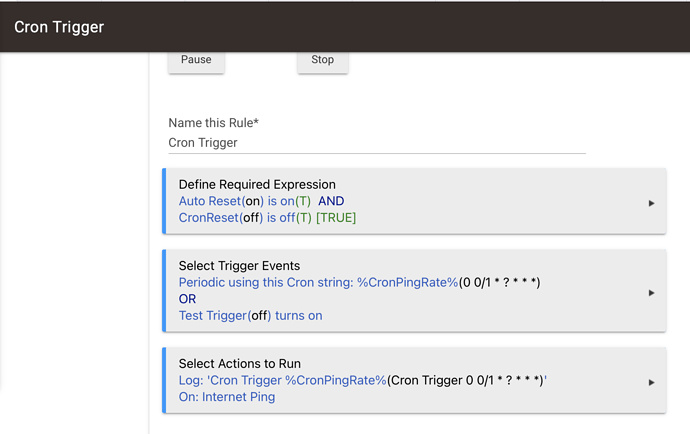Open the Define Required Expression heading
This screenshot has width=690, height=434.
257,185
